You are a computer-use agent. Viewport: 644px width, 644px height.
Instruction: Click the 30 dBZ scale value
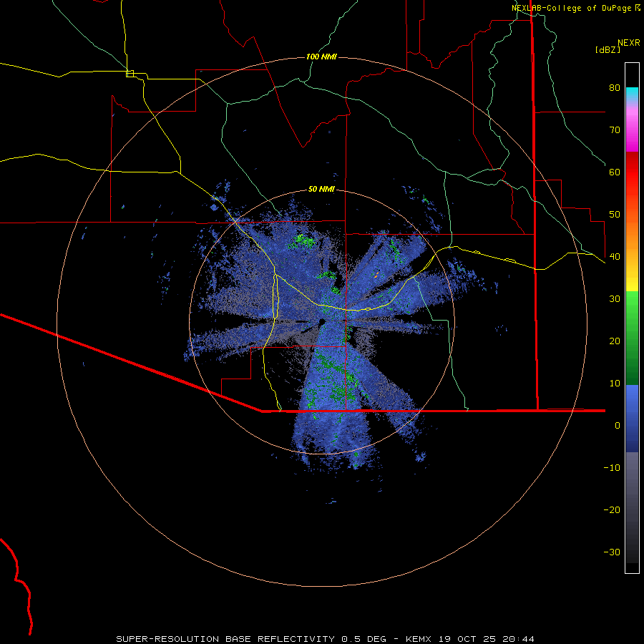click(615, 299)
